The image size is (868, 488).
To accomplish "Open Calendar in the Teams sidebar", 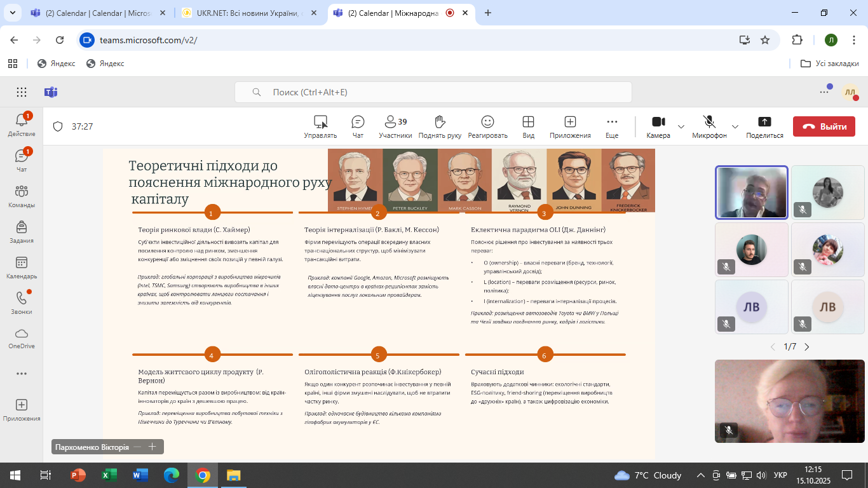I will tap(22, 268).
